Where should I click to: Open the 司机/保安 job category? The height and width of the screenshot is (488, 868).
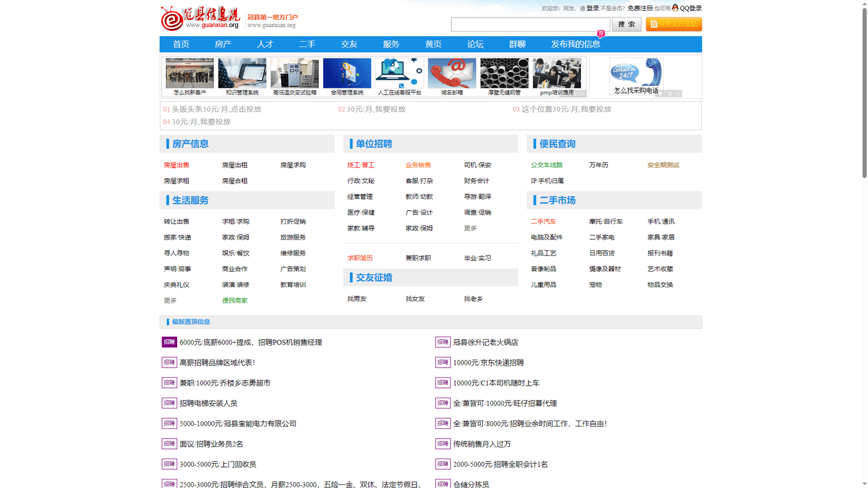[x=477, y=165]
